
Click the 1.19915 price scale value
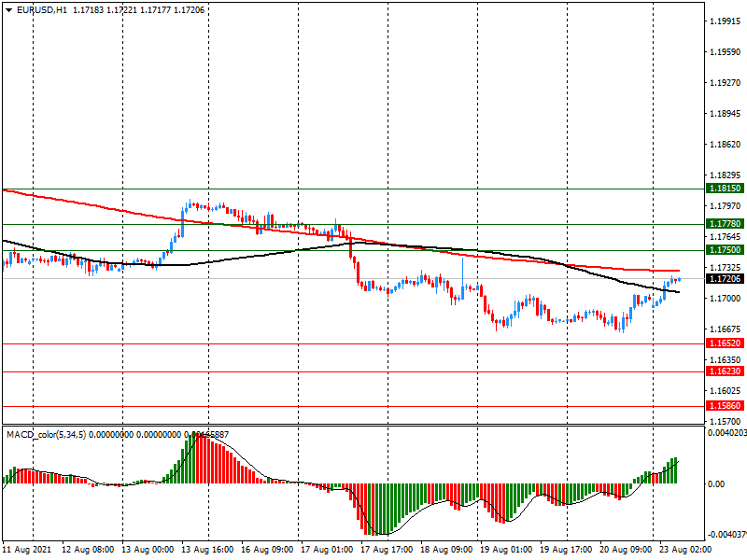(726, 21)
